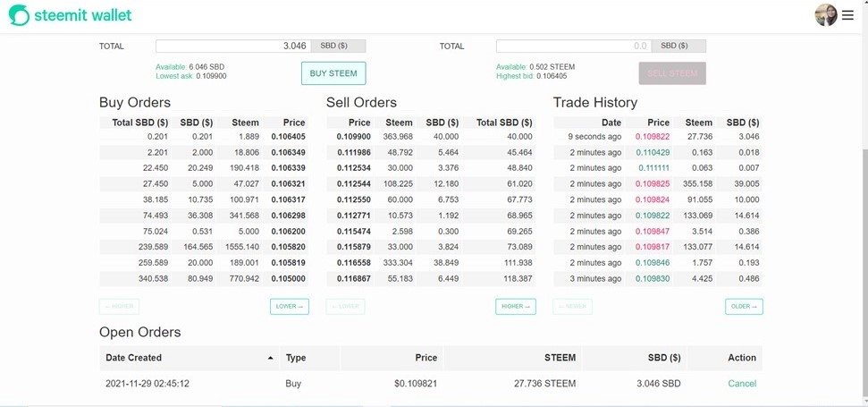Click the 9 seconds ago trade date

click(x=594, y=136)
